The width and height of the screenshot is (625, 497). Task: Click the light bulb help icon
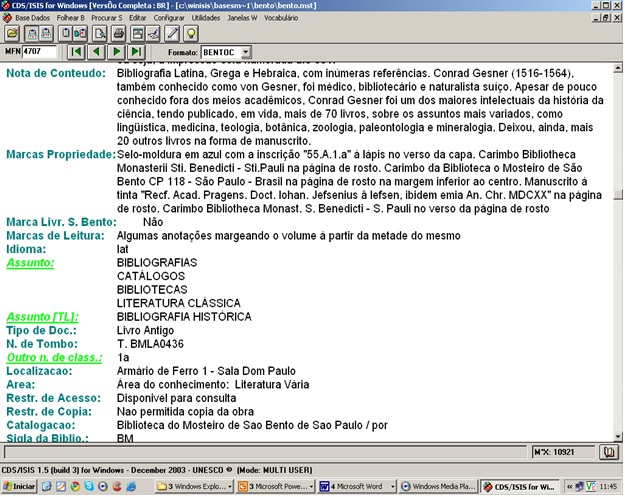pos(191,33)
